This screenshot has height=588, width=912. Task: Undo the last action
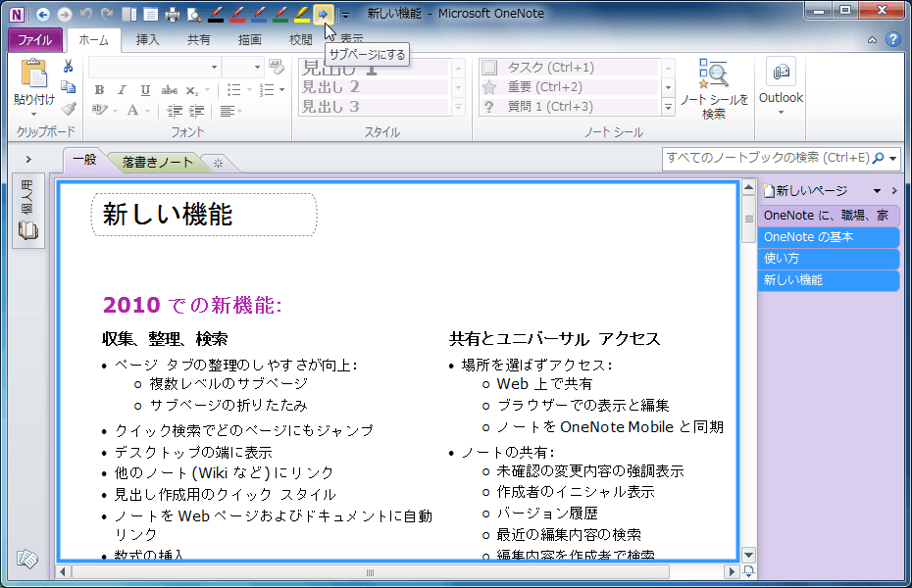pos(86,14)
